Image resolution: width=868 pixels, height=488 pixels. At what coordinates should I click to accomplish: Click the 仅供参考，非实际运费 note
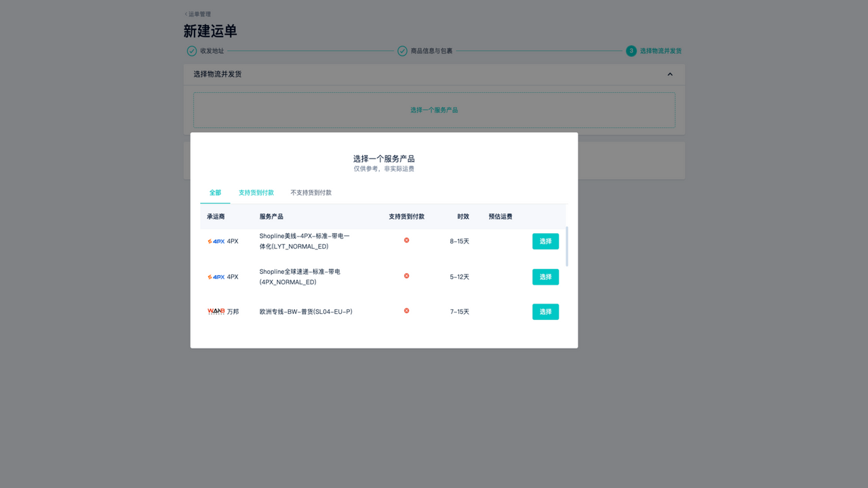click(x=384, y=169)
